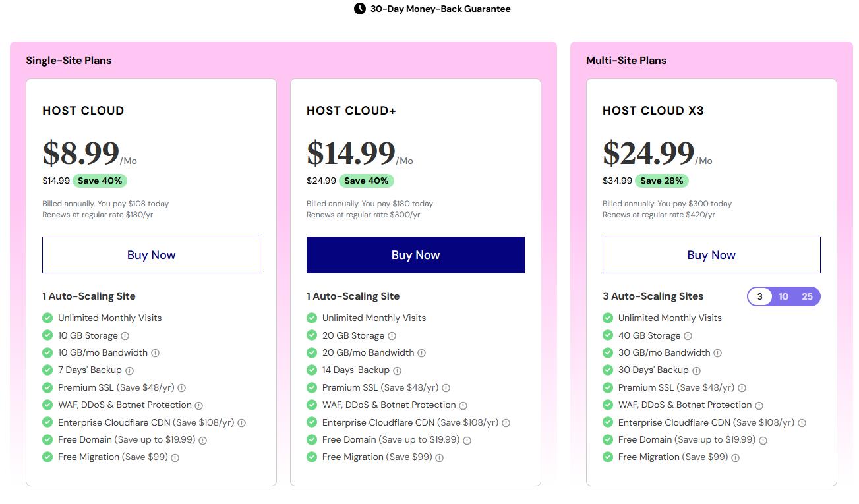This screenshot has width=859, height=504.
Task: Click info icon beside 40 GB Storage
Action: [x=688, y=336]
